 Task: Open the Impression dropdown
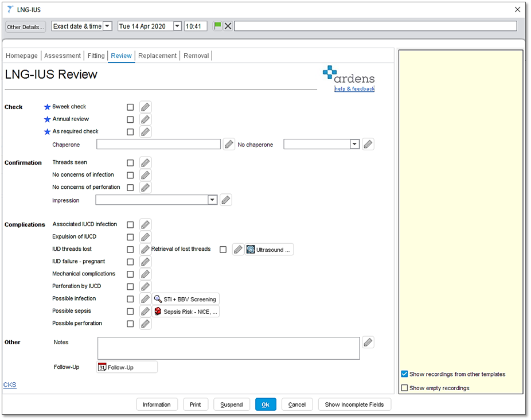(x=212, y=200)
